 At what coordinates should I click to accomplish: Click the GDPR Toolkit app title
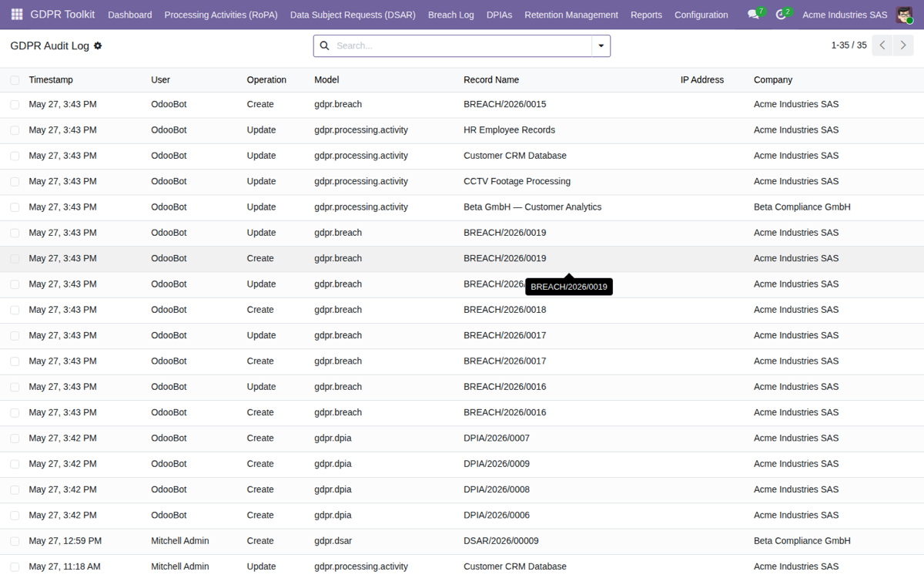click(x=63, y=15)
